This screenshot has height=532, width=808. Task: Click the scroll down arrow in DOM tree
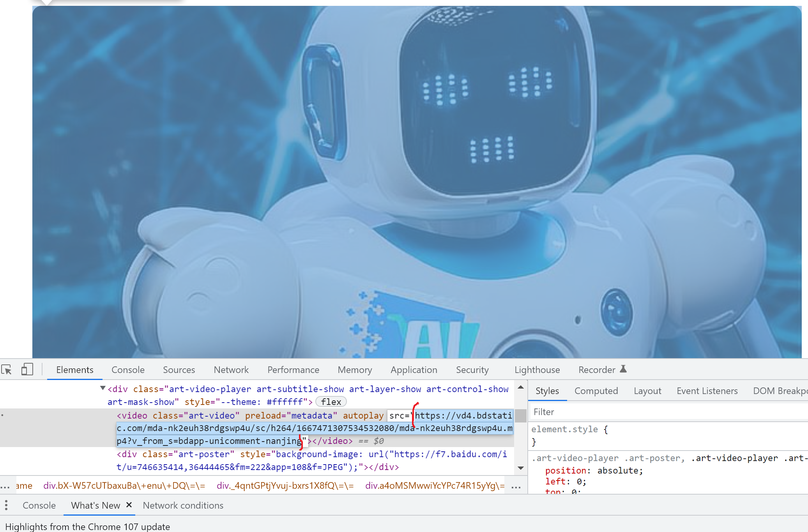click(x=520, y=468)
